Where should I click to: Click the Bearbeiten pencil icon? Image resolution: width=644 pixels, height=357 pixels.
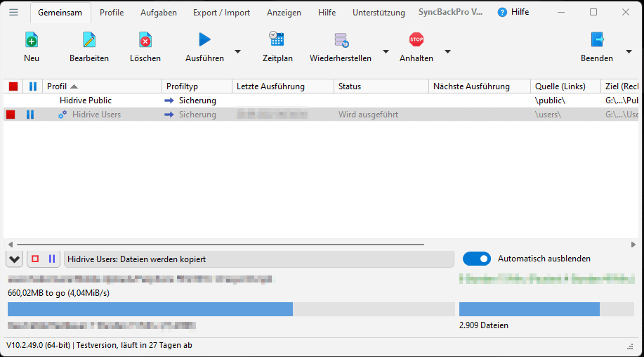(x=89, y=40)
